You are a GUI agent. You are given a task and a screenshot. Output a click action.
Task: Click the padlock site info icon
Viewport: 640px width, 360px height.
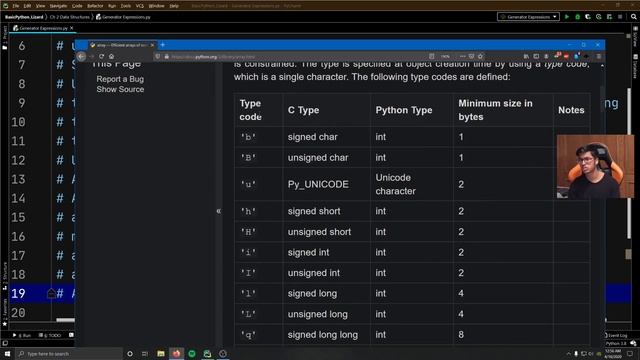(167, 56)
